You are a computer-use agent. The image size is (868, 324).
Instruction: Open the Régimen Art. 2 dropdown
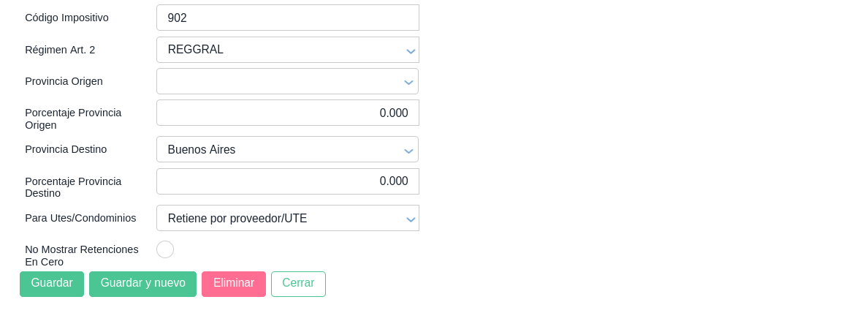tap(287, 50)
